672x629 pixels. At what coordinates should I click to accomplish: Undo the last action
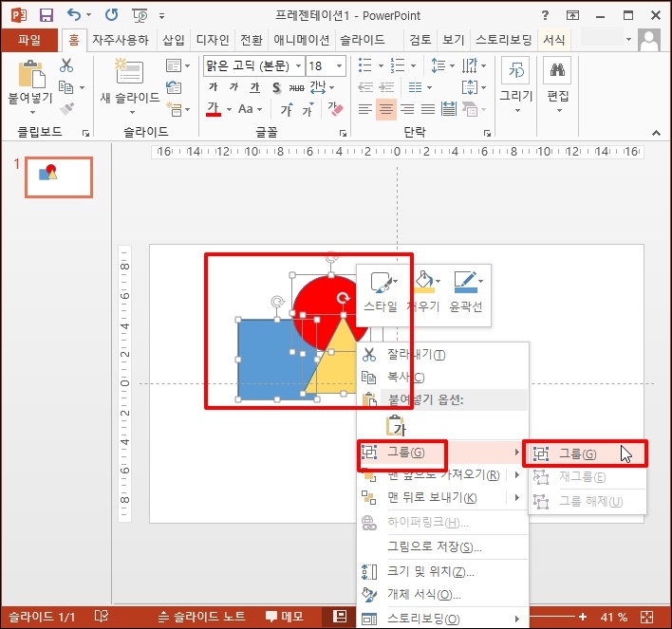74,15
